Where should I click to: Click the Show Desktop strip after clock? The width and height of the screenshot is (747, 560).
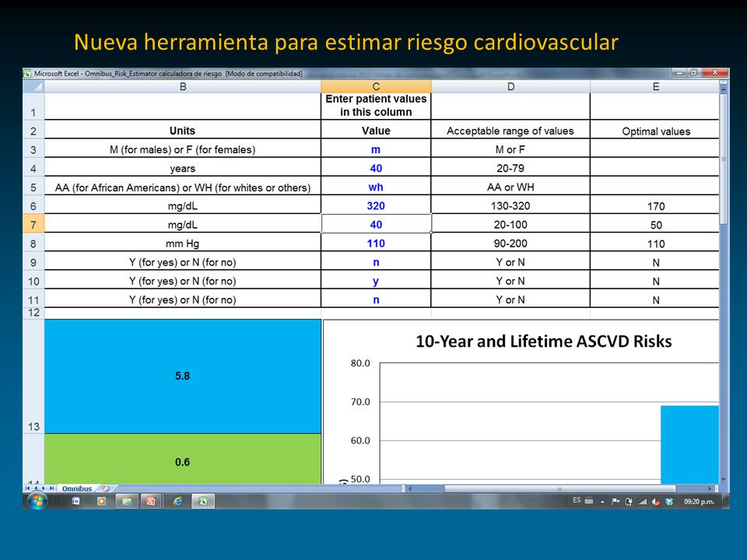click(725, 501)
